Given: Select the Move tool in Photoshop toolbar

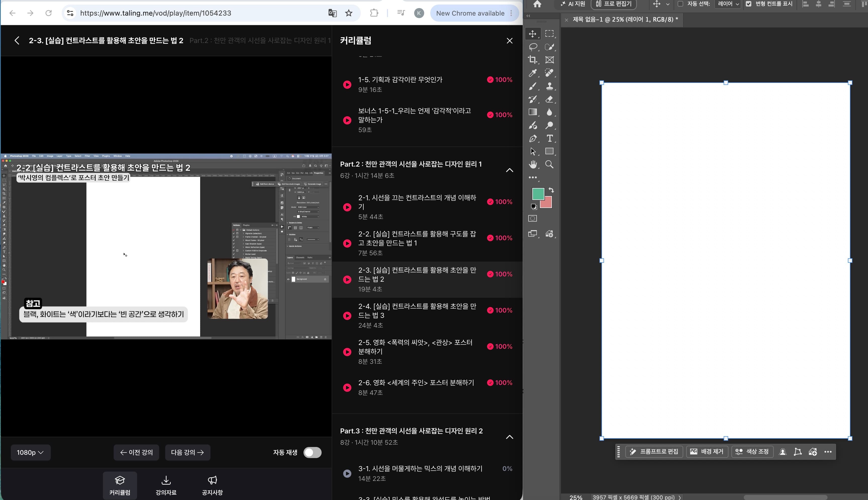Looking at the screenshot, I should (x=533, y=34).
